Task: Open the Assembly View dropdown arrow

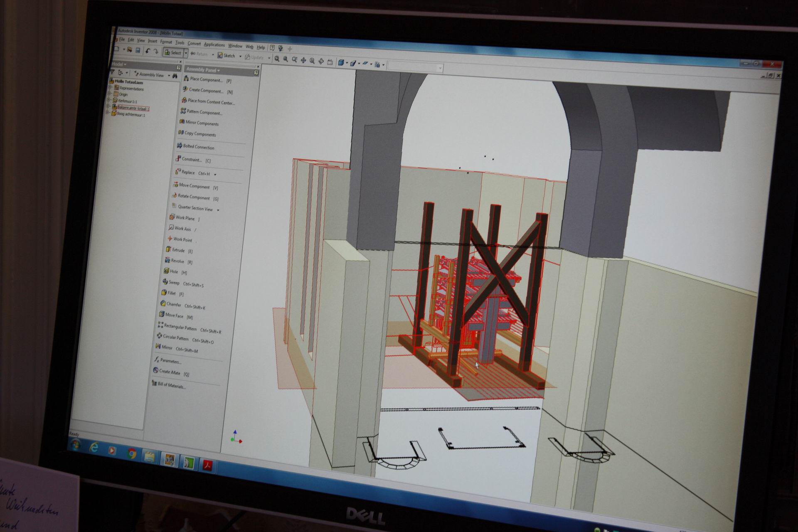Action: pyautogui.click(x=169, y=76)
